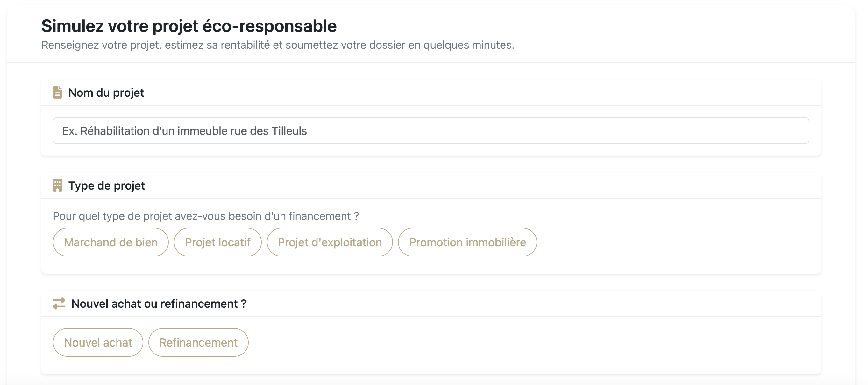Choose the Projet locatif option
868x385 pixels.
pos(217,242)
